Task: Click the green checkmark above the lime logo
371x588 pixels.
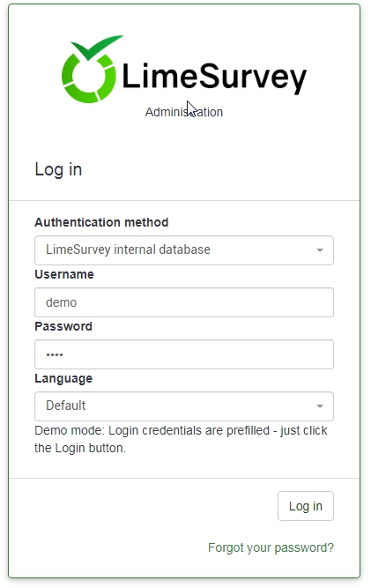Action: (97, 47)
